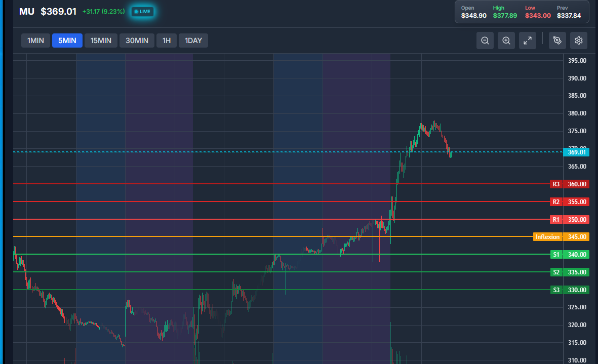Click the R2 355.00 resistance label
The image size is (598, 364).
[570, 201]
